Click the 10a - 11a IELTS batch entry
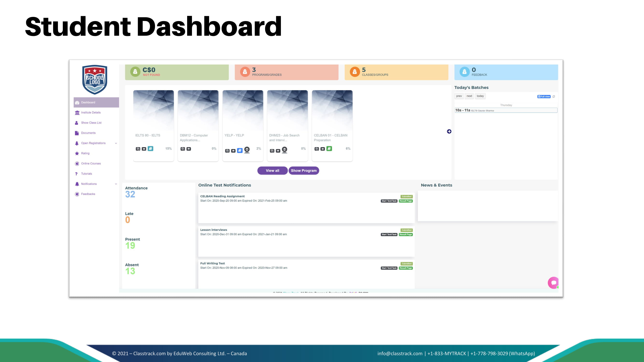 coord(506,110)
